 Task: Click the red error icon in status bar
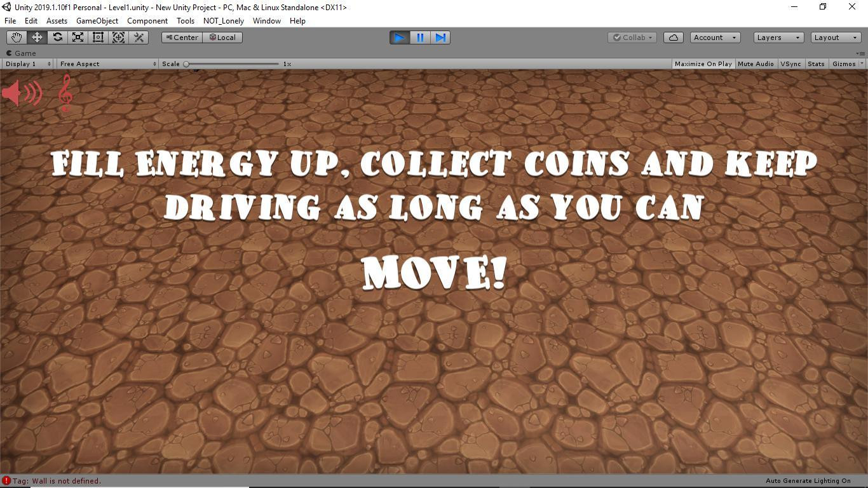click(6, 481)
